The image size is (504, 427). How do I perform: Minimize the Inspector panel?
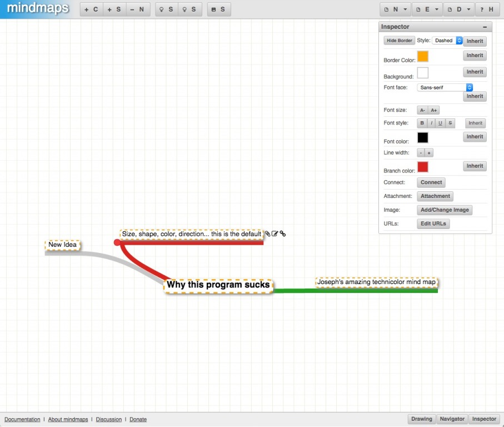point(485,27)
